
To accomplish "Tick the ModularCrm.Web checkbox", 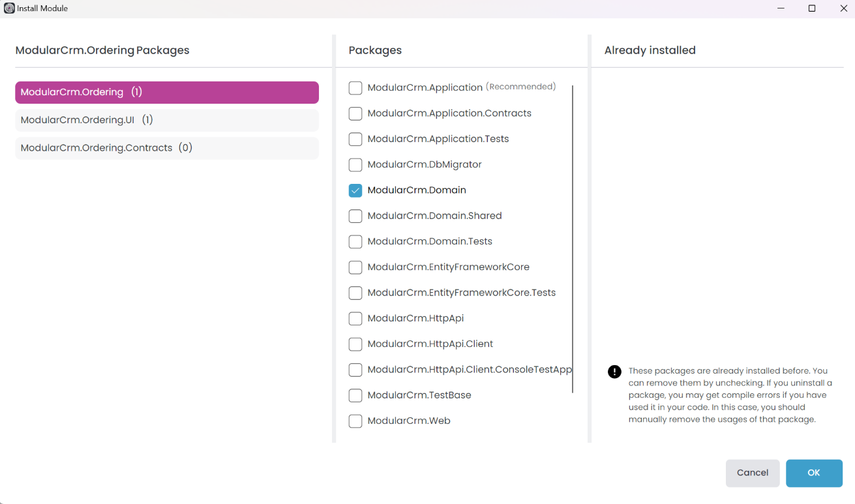I will [x=355, y=421].
